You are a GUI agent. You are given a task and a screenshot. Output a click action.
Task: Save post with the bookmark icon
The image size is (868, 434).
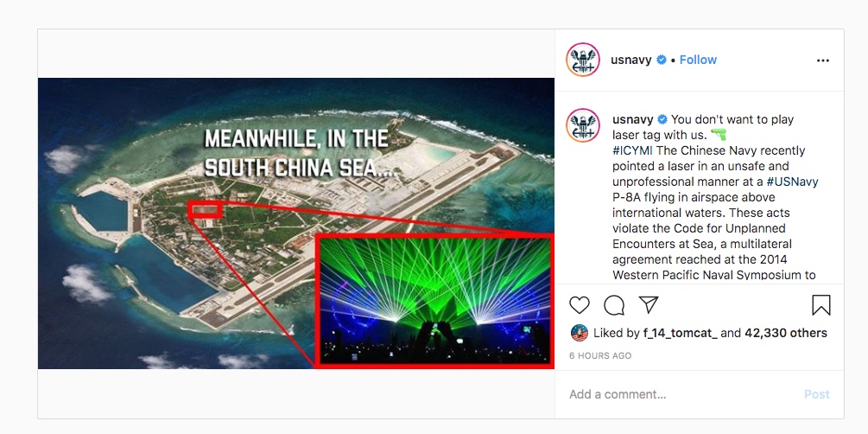(x=821, y=305)
